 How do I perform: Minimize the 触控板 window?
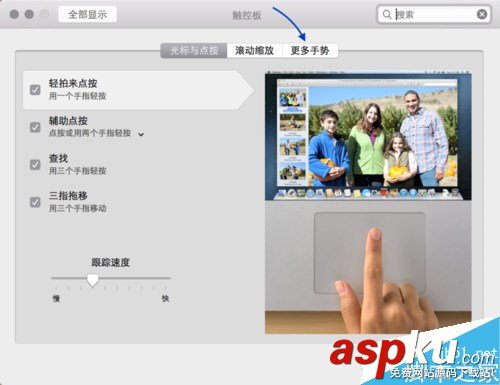(x=29, y=14)
